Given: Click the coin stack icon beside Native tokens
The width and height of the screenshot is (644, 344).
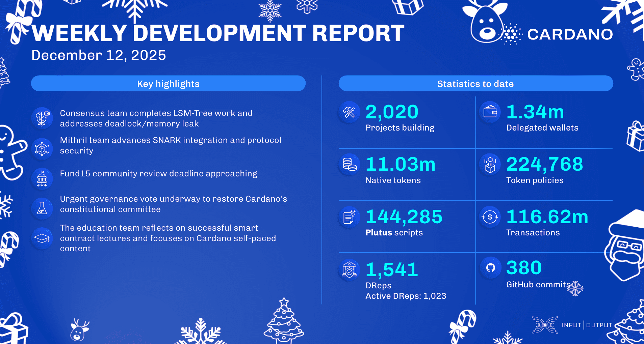Looking at the screenshot, I should pos(349,165).
